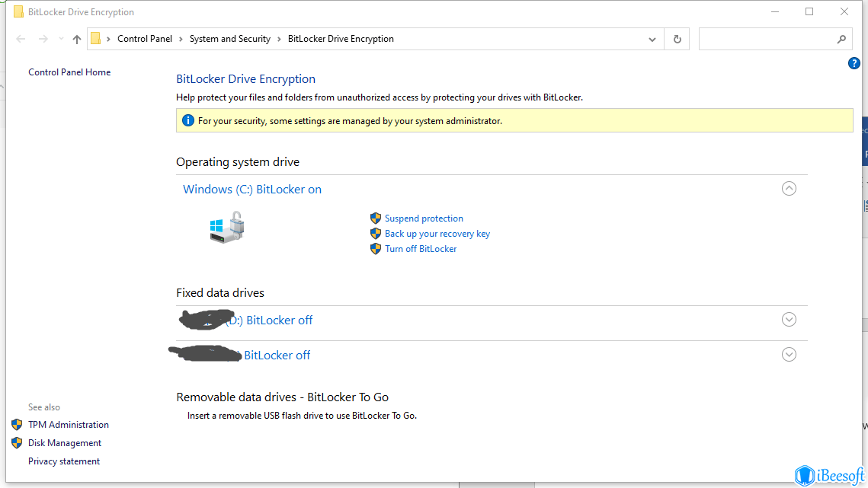868x488 pixels.
Task: Click the Forward navigation arrow
Action: tap(43, 39)
